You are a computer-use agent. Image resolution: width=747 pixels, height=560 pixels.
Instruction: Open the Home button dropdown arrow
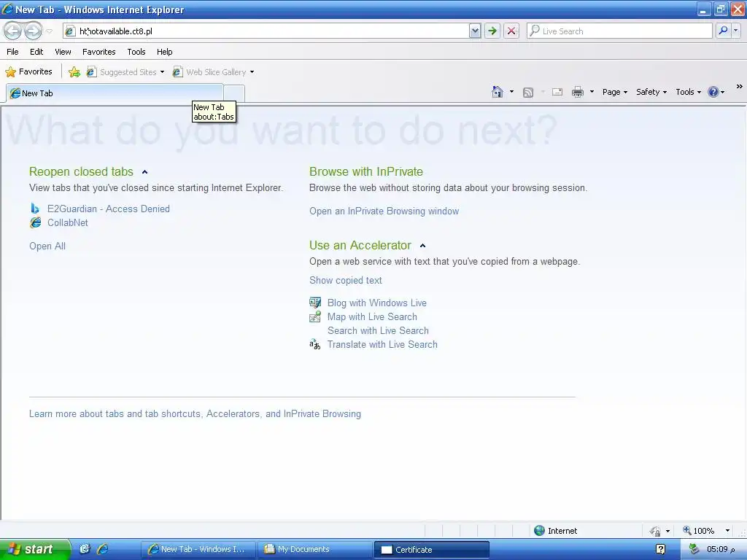[511, 92]
